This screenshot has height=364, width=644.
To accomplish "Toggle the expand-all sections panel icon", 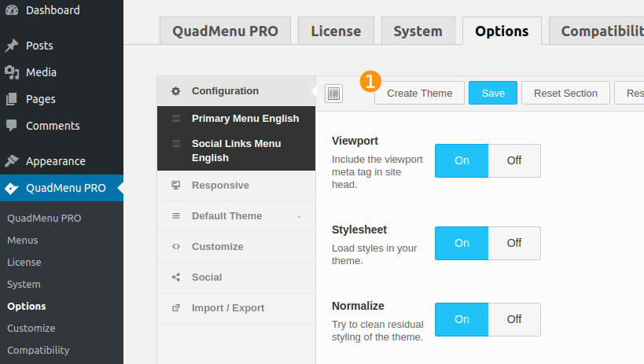I will 334,94.
